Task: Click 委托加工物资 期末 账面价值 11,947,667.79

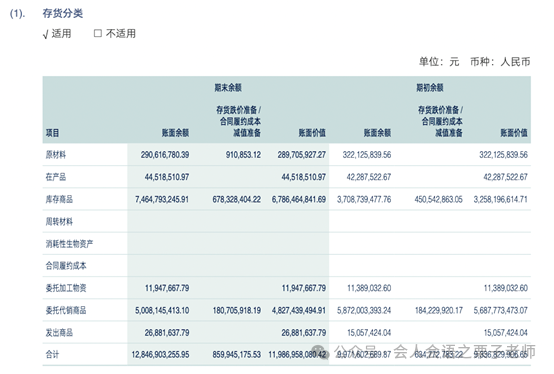Action: (303, 288)
